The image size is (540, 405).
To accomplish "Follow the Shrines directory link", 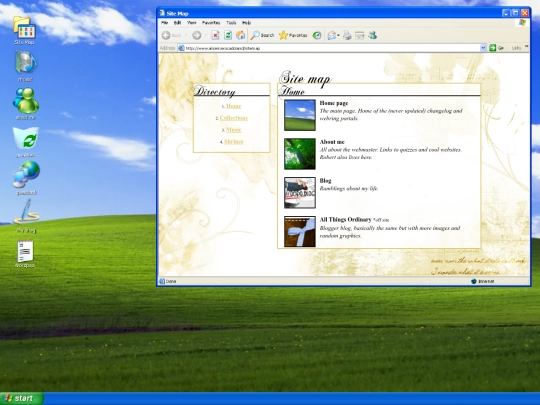I will (x=233, y=142).
